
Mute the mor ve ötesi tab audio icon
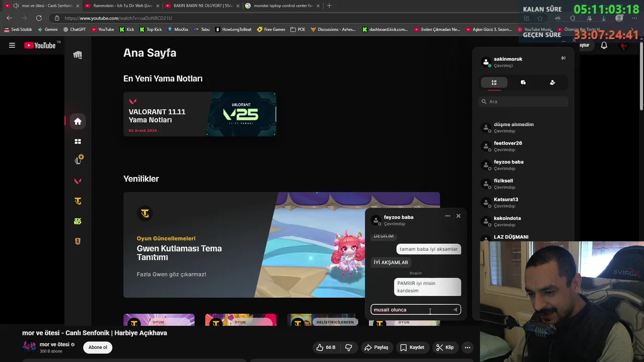point(16,6)
